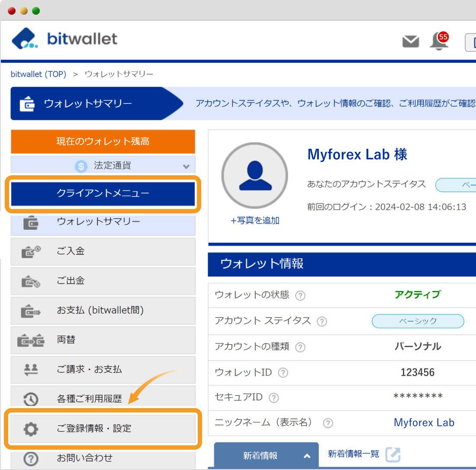Open the mail envelope icon
Screen dimensions: 476x470
click(411, 42)
